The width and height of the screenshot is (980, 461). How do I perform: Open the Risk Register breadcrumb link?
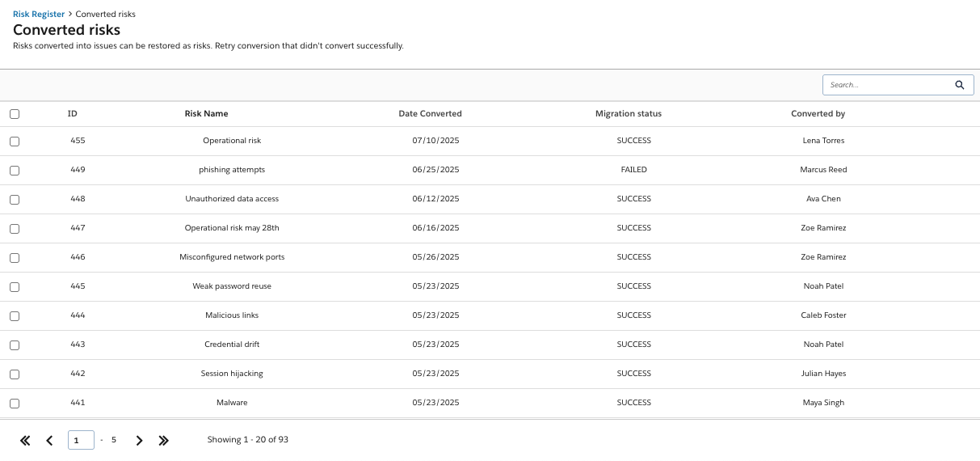tap(39, 14)
